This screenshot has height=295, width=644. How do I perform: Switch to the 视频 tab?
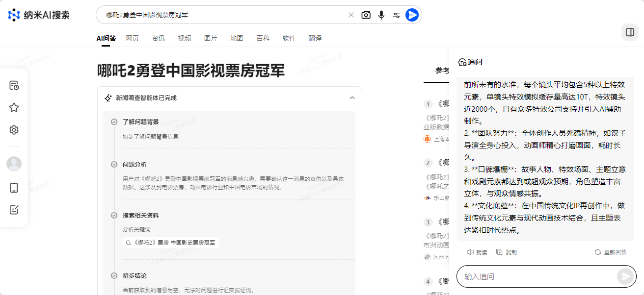point(185,38)
